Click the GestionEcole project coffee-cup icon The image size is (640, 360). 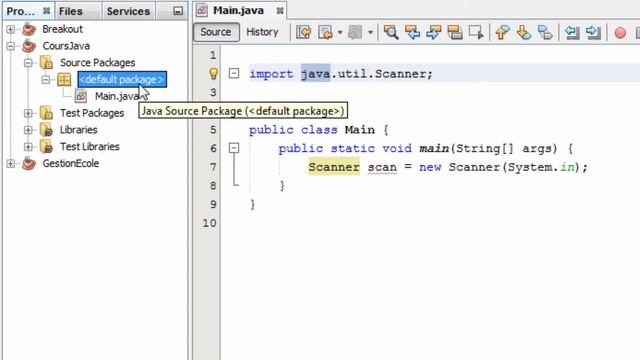29,164
